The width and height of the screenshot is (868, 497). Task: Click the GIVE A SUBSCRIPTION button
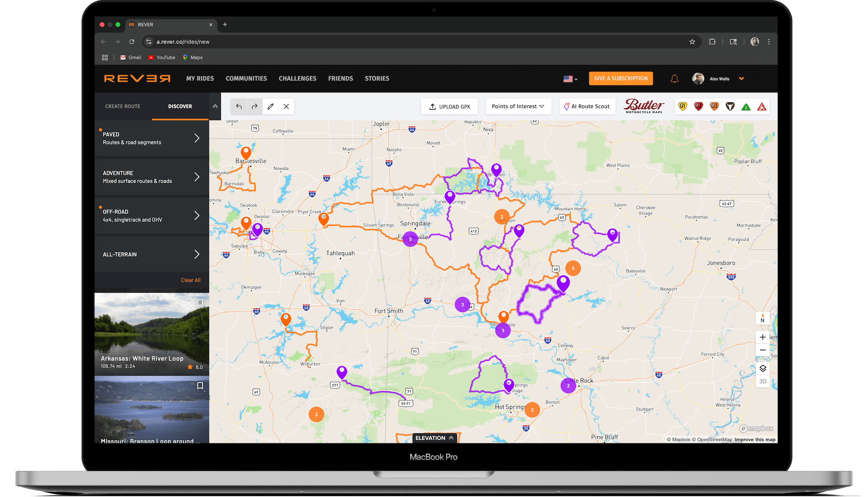pos(621,78)
